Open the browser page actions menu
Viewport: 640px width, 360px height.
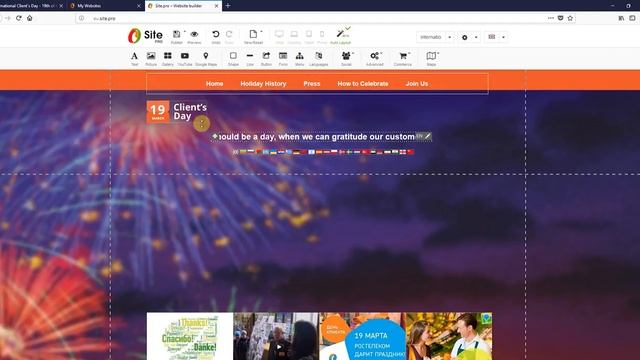(551, 18)
